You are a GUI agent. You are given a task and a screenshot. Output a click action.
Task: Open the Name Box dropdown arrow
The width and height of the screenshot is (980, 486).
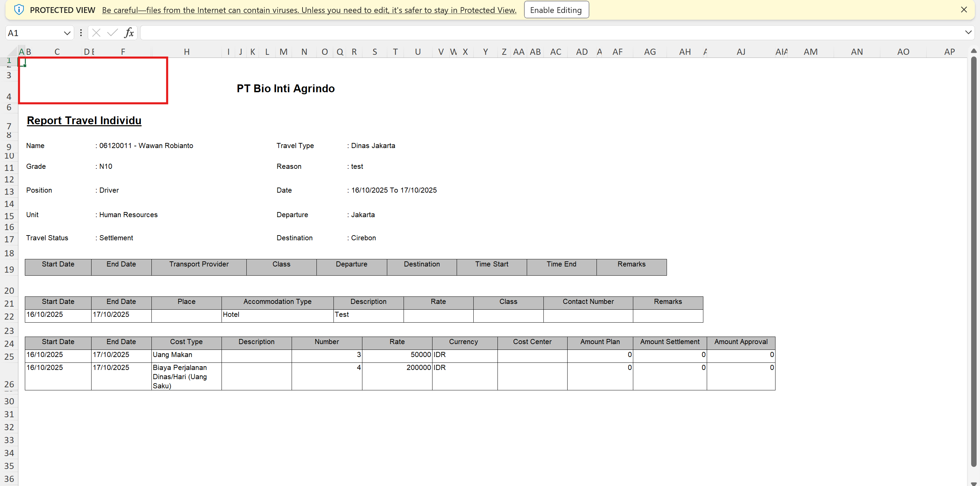67,33
